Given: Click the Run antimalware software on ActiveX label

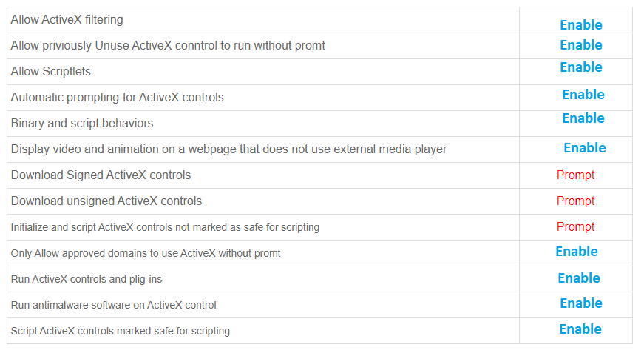Looking at the screenshot, I should tap(113, 305).
